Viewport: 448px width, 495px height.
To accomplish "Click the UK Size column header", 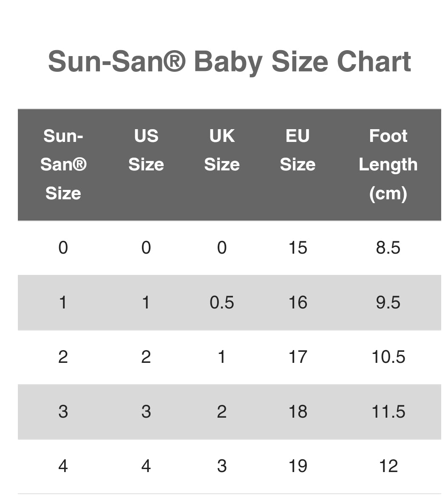I will pos(221,150).
